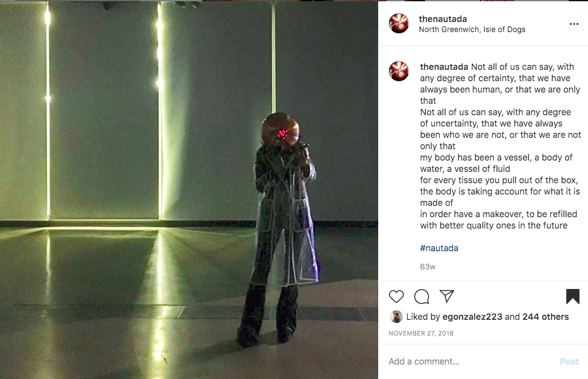Click thenautada username in the caption
The height and width of the screenshot is (379, 588).
pyautogui.click(x=444, y=67)
